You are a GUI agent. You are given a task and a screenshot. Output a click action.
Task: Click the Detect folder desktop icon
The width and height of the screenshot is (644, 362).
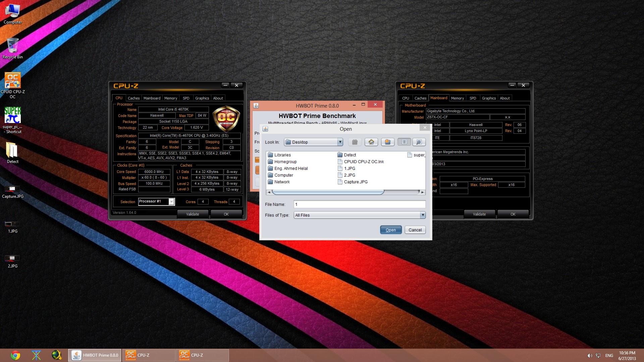pos(13,153)
